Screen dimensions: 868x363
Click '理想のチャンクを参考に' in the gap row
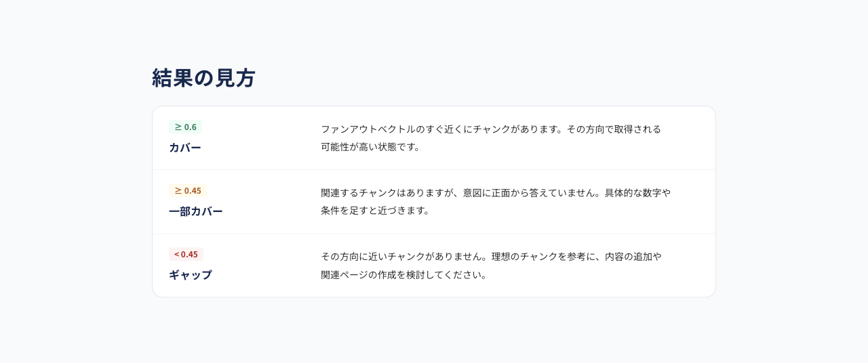click(x=543, y=256)
